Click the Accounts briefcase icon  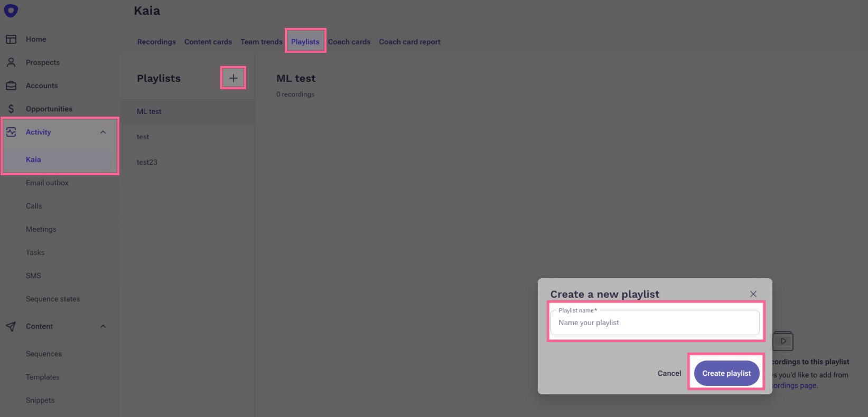tap(11, 86)
